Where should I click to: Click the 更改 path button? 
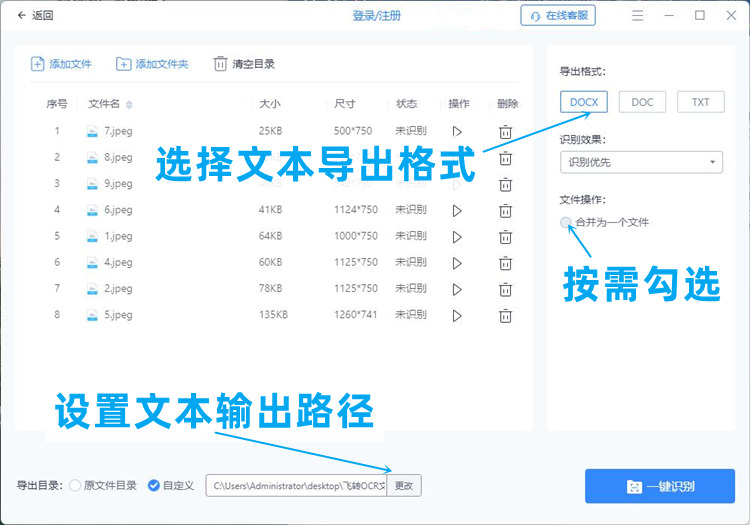click(x=404, y=486)
